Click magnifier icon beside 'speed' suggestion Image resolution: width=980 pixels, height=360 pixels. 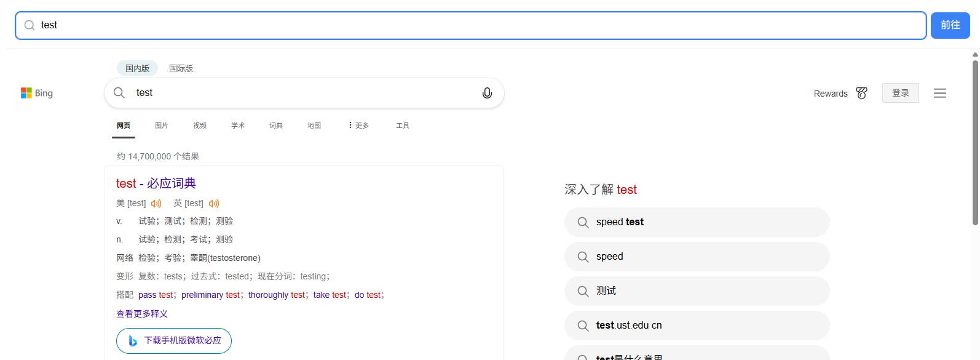click(x=583, y=257)
